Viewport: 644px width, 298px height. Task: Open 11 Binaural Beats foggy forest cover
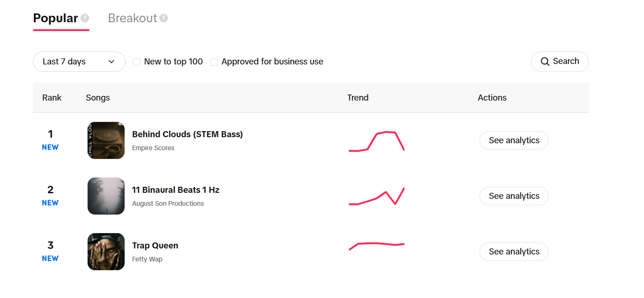(x=106, y=196)
